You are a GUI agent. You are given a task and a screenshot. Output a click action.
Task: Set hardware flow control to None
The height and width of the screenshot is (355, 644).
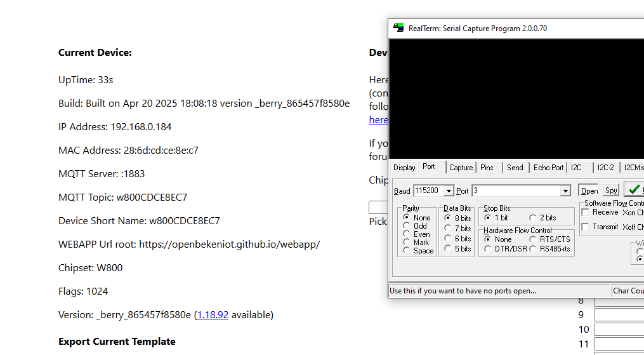[487, 239]
